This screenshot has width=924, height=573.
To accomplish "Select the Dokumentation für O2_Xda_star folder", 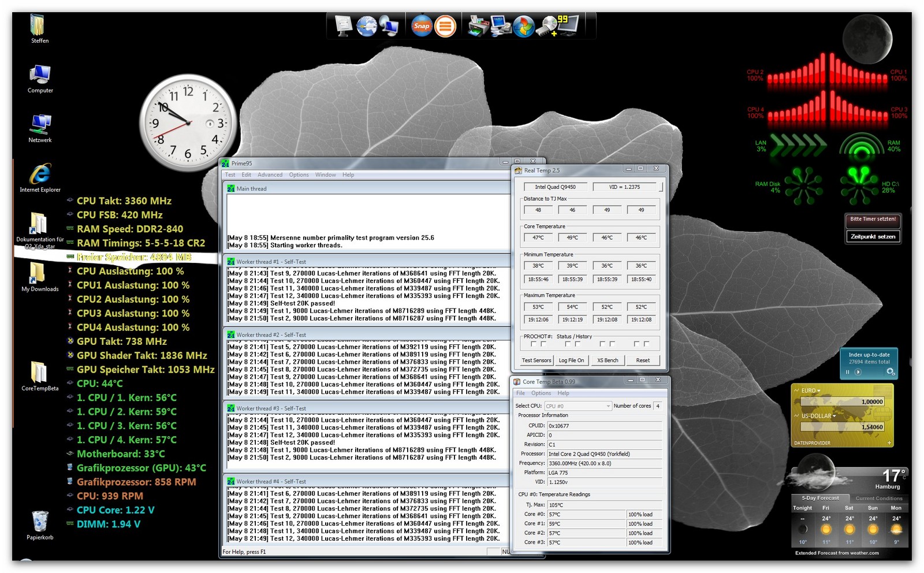I will [x=40, y=230].
